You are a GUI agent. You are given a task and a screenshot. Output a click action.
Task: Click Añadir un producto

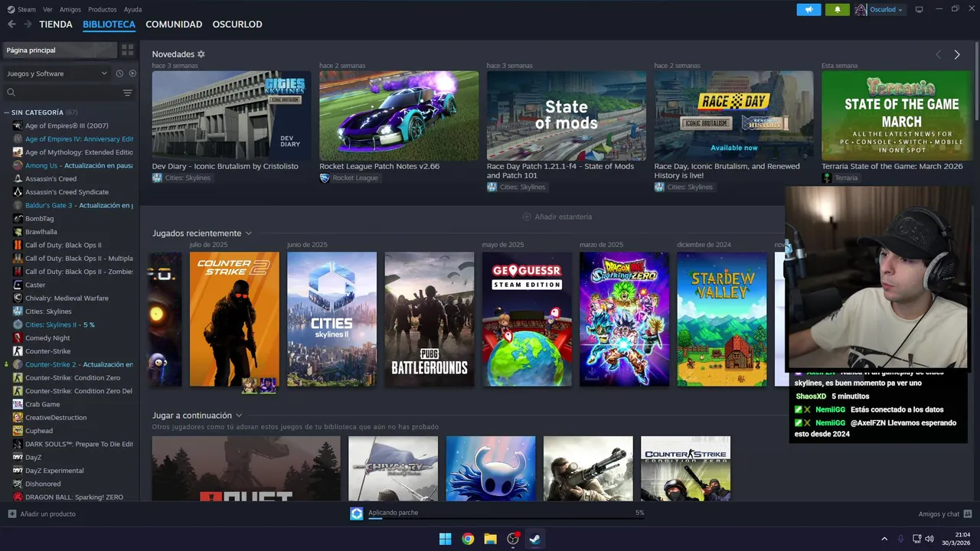click(42, 514)
